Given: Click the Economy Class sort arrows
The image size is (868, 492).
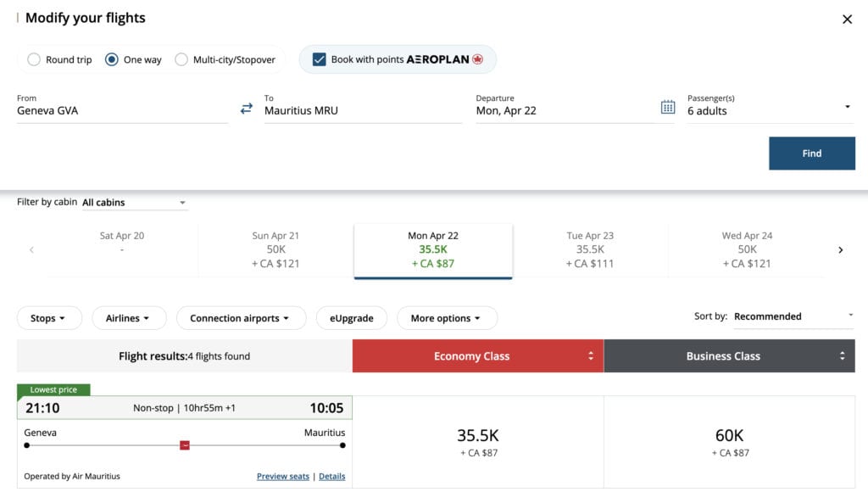Looking at the screenshot, I should pos(591,355).
